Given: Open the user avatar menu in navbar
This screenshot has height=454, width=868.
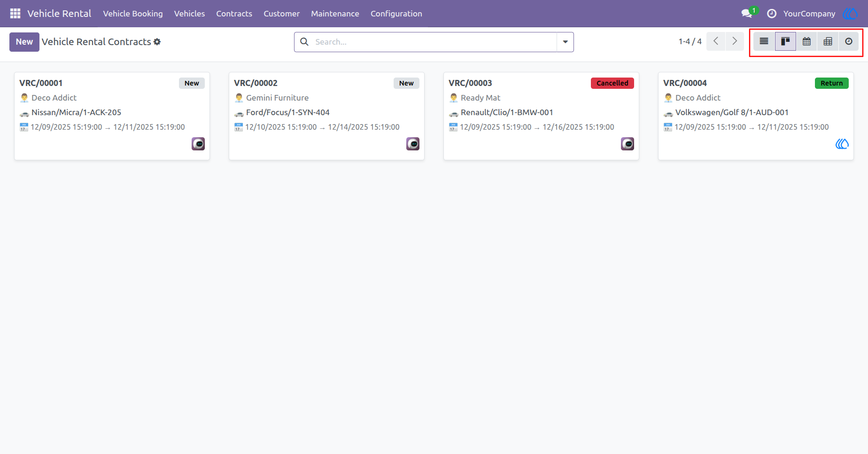Looking at the screenshot, I should [850, 14].
